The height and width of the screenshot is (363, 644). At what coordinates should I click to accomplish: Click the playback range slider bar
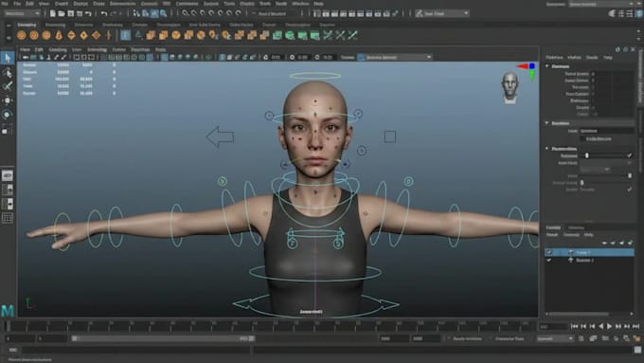pyautogui.click(x=163, y=338)
